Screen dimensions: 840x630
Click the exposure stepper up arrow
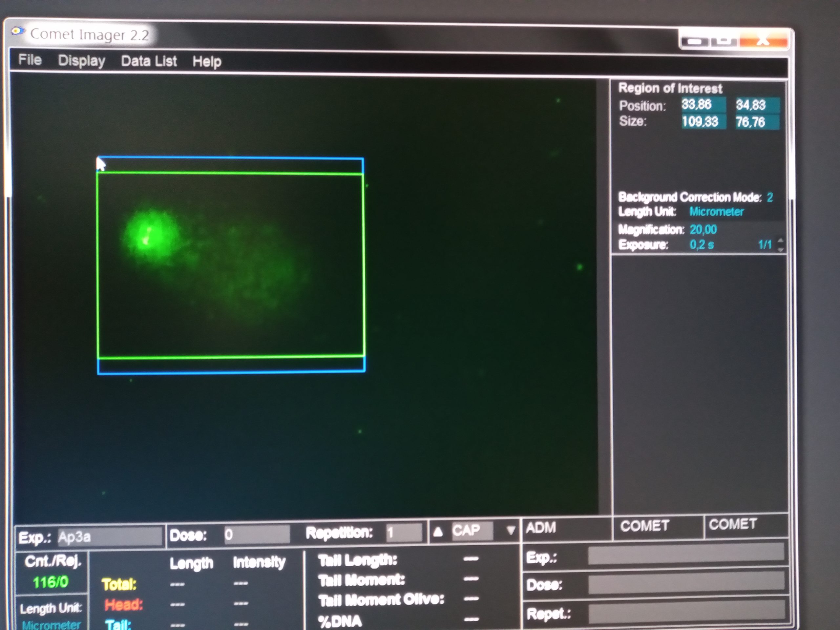click(x=780, y=241)
